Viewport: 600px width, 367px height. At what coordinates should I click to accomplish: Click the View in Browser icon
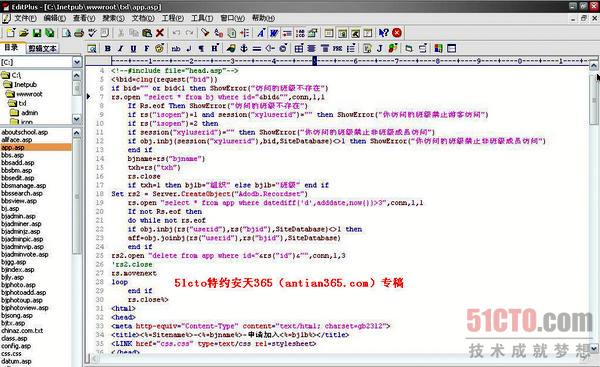(92, 48)
